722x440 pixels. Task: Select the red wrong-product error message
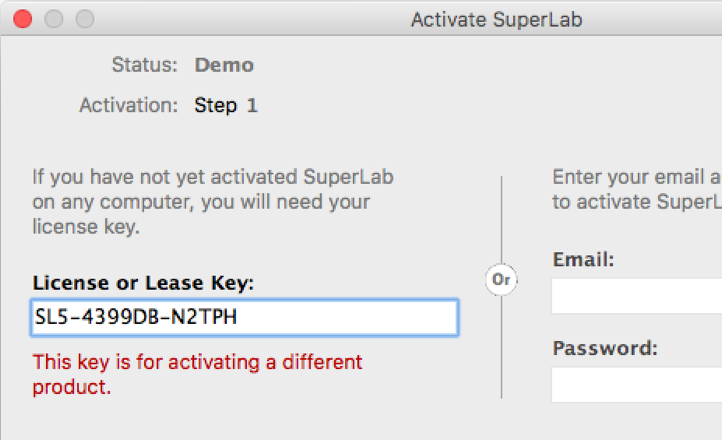[197, 374]
